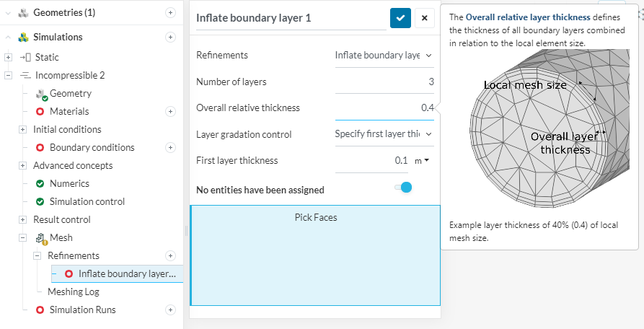This screenshot has width=644, height=329.
Task: Expand the Static simulation node
Action: point(9,57)
